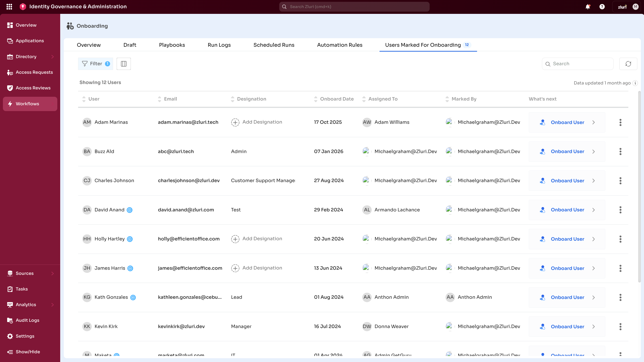Click the column layout icon beside Filter
This screenshot has height=362, width=644.
coord(124,64)
